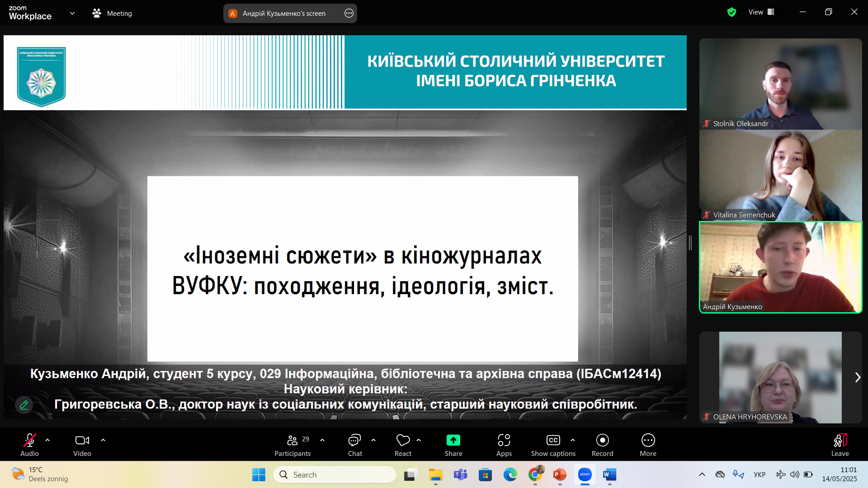Screen dimensions: 868x488
Task: Open the Participants list icon
Action: pos(292,440)
